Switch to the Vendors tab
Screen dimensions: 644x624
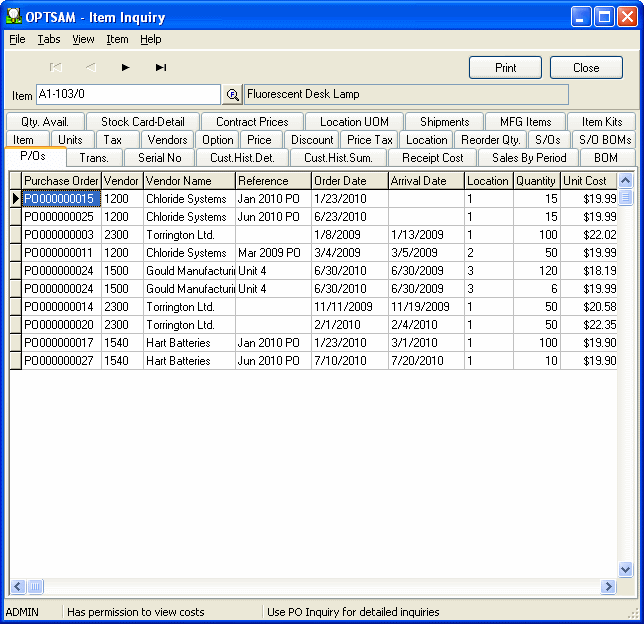click(x=167, y=140)
